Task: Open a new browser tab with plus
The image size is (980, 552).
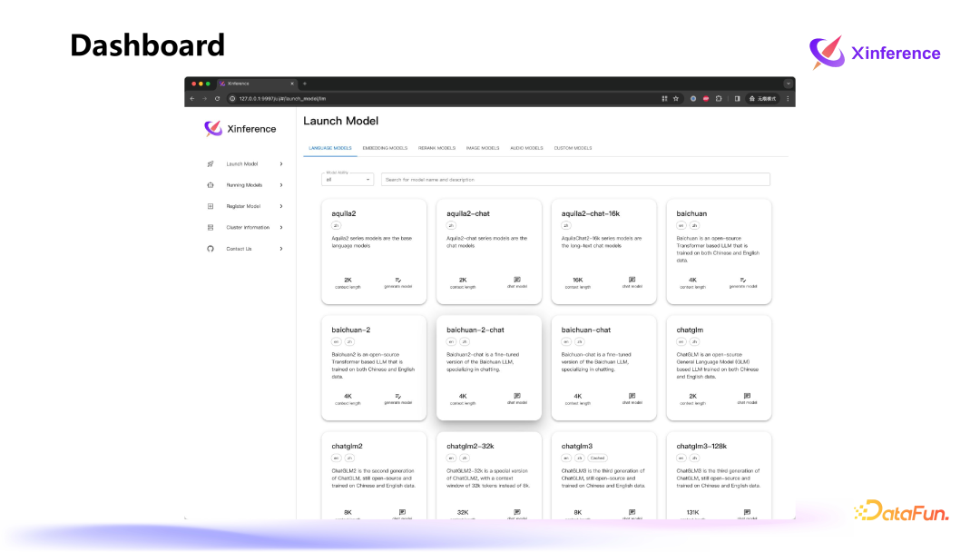Action: (305, 84)
